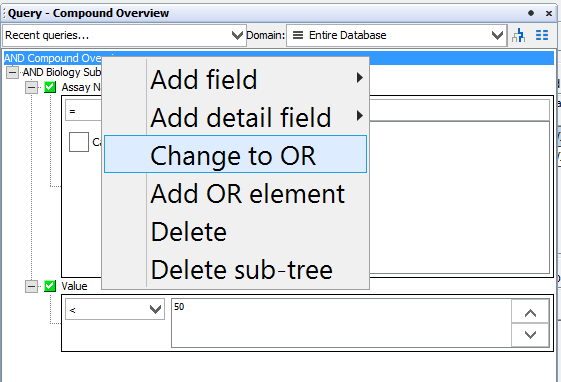Open the Recent queries dropdown
Image resolution: width=561 pixels, height=382 pixels.
coord(124,35)
